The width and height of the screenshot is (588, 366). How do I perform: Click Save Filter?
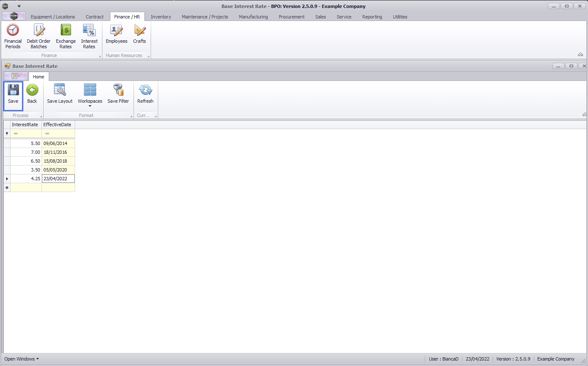point(118,94)
